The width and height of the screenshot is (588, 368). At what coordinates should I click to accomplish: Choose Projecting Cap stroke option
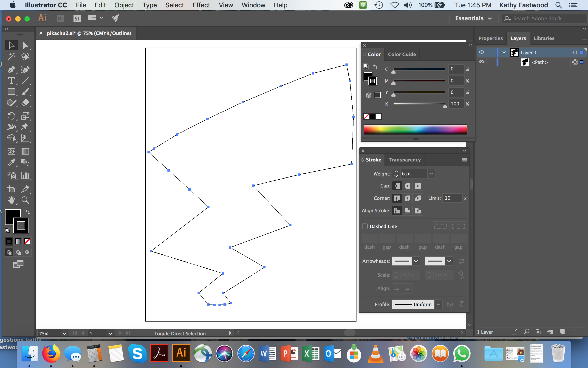click(x=418, y=186)
